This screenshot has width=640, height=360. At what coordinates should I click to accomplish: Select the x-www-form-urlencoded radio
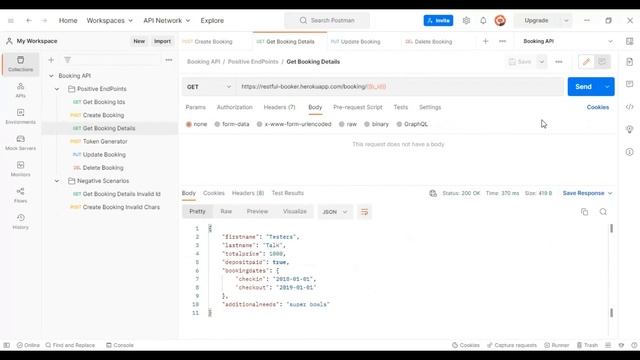point(259,124)
